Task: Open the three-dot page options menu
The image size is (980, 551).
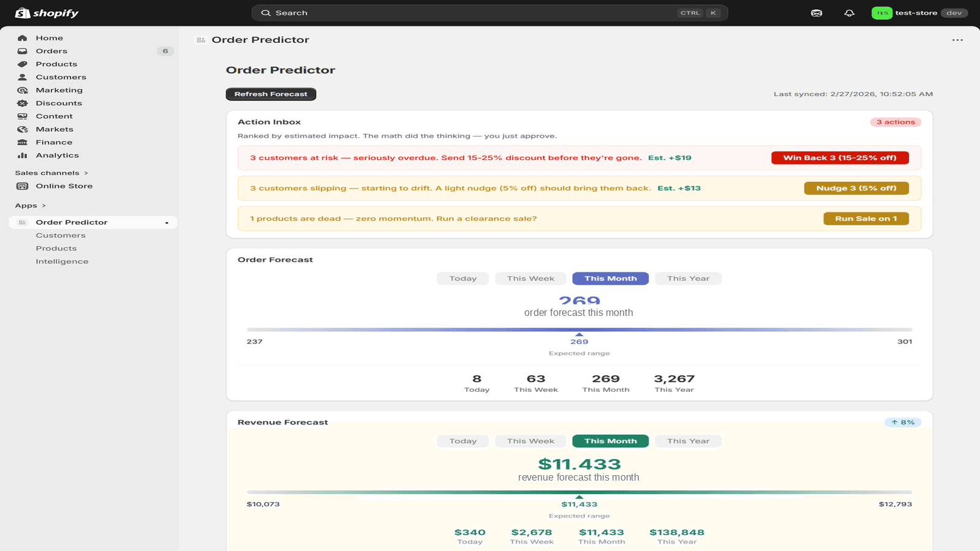Action: click(x=957, y=40)
